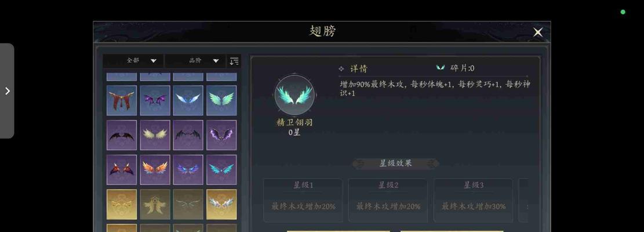The image size is (644, 232).
Task: Open the 品阶 sorting dropdown
Action: [x=195, y=61]
